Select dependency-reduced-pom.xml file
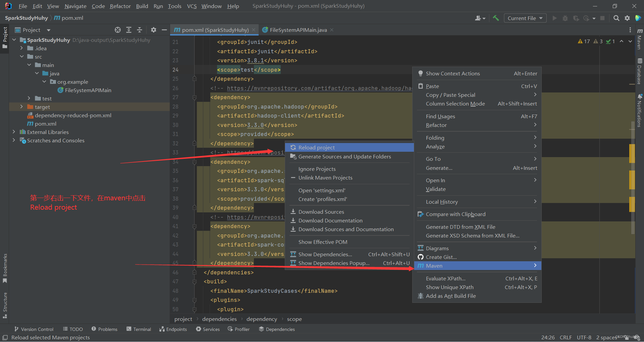The image size is (644, 342). pyautogui.click(x=73, y=115)
